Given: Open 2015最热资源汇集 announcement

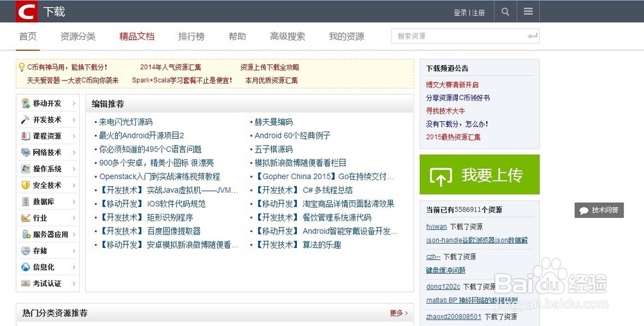Looking at the screenshot, I should point(453,137).
